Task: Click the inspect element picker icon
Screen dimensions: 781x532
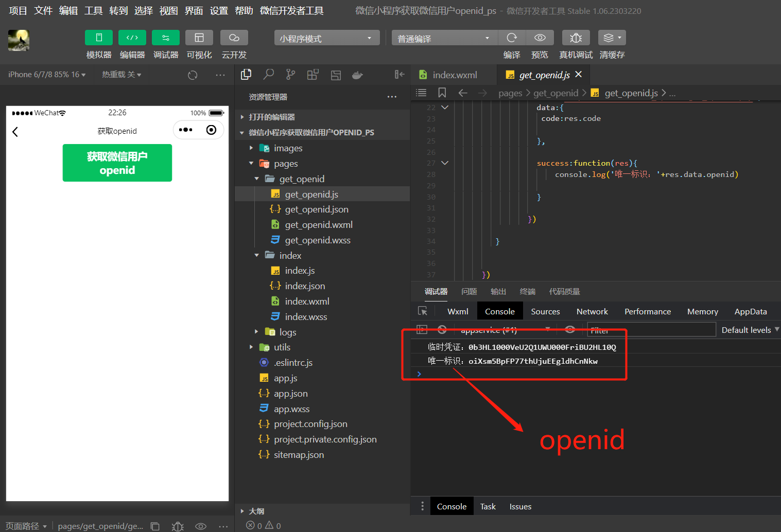Action: pos(423,311)
